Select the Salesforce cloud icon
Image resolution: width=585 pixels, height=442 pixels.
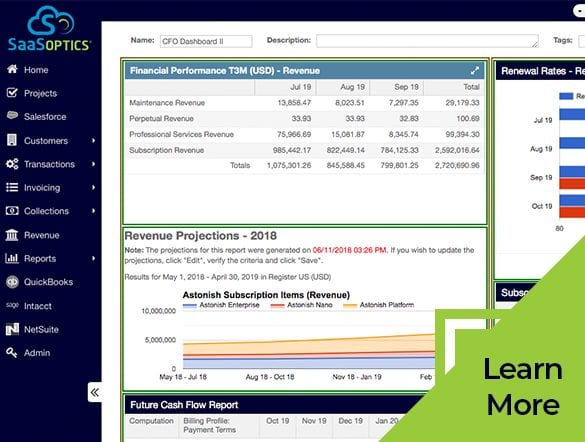pyautogui.click(x=12, y=116)
